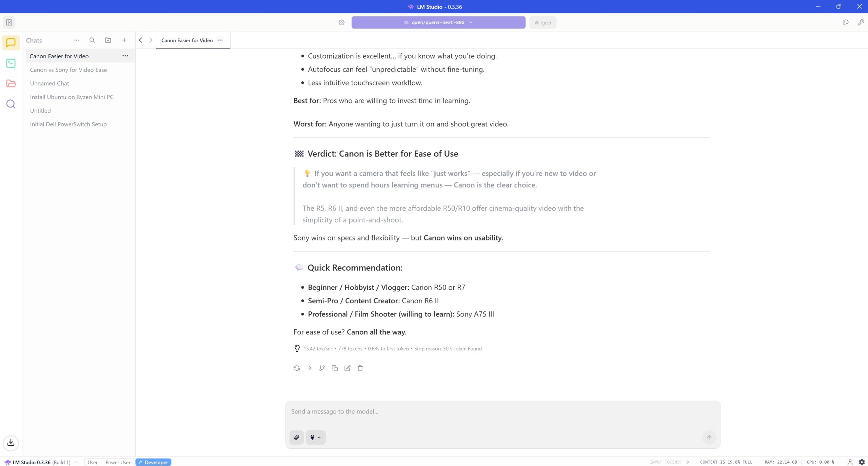Select Developer mode toggle
This screenshot has width=868, height=466.
click(153, 462)
